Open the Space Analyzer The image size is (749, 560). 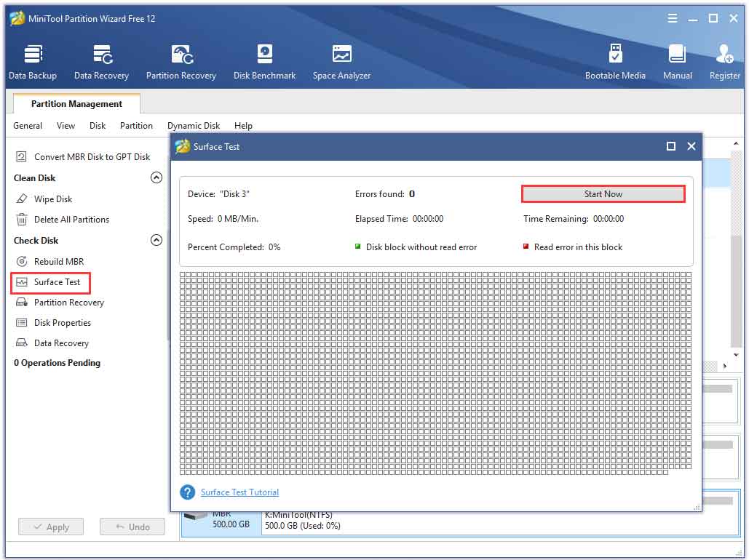(341, 62)
